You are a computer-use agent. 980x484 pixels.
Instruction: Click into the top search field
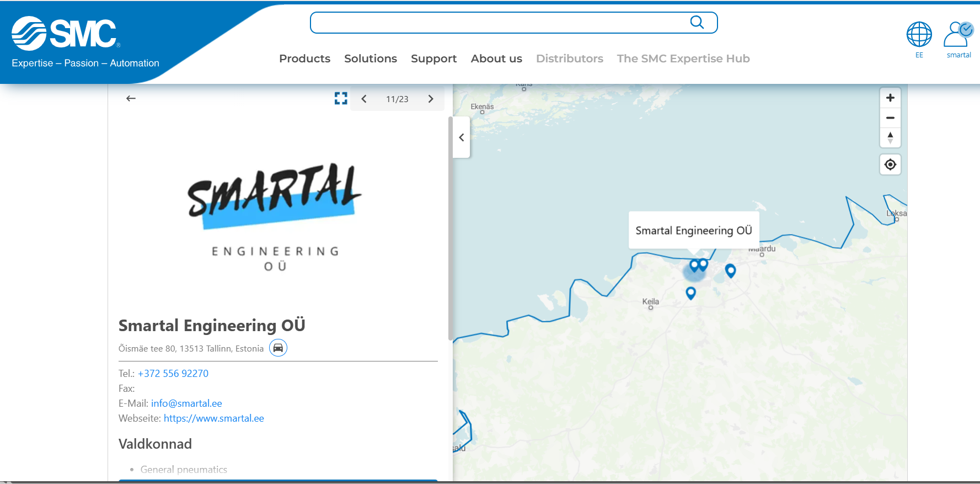496,23
